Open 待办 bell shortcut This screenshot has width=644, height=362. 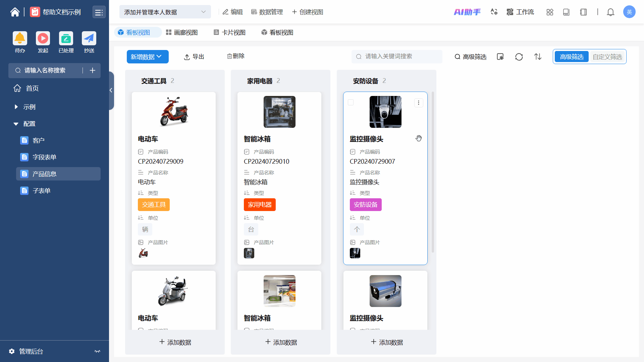[20, 38]
